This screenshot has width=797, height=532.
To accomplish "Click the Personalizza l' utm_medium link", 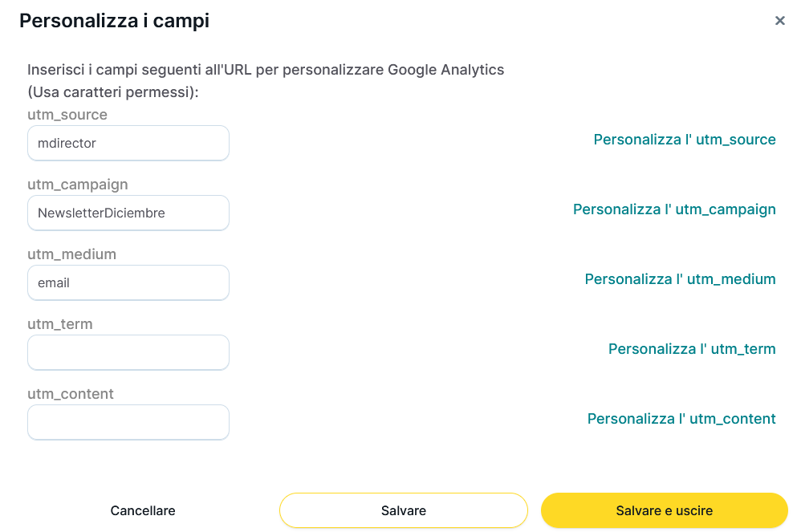I will coord(680,279).
